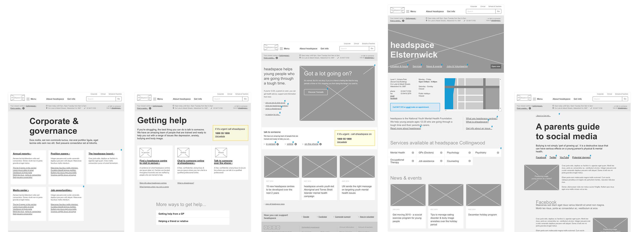Click the Pinterest icon in the page footer

(x=274, y=228)
